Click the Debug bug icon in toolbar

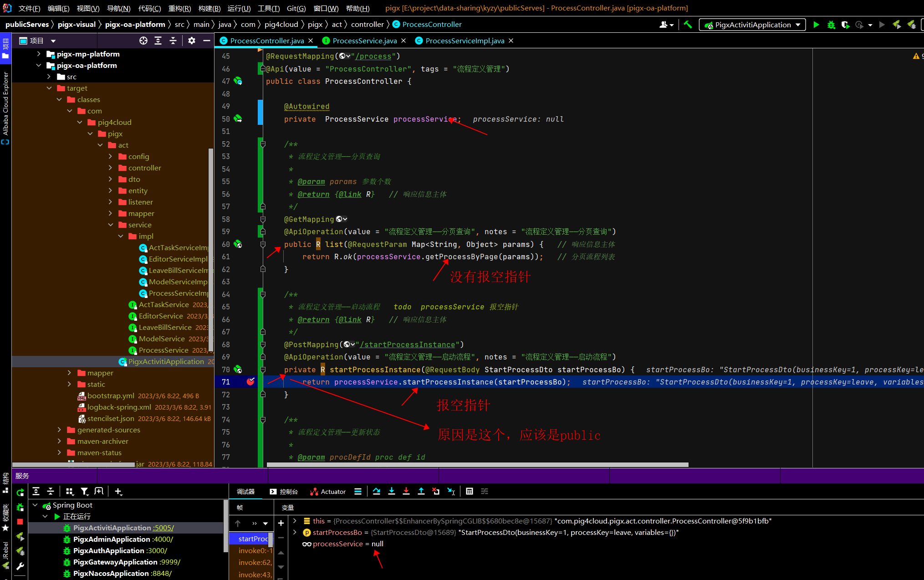tap(831, 25)
